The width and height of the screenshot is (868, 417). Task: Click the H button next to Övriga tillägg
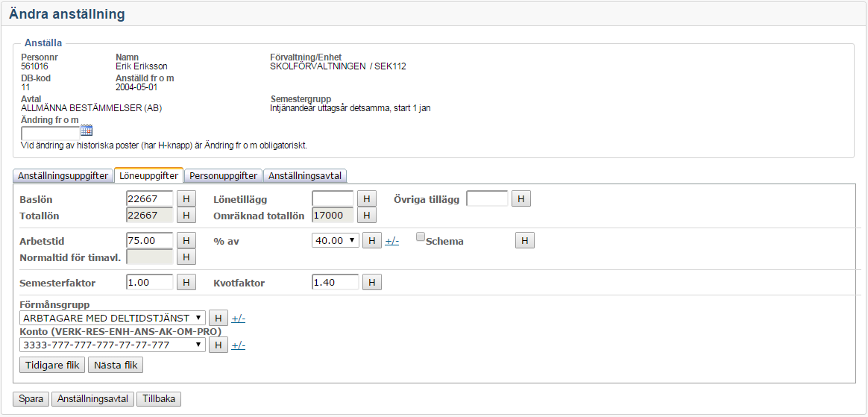pos(521,199)
